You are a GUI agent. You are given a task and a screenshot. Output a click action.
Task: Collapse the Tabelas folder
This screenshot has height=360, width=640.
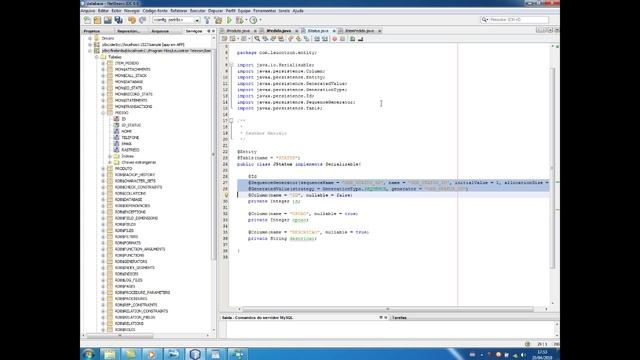(x=97, y=57)
